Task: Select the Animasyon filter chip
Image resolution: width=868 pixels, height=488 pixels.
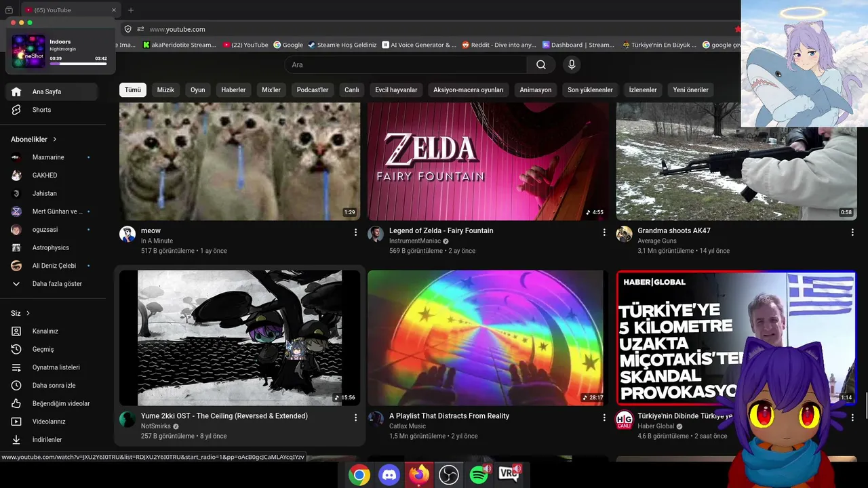Action: point(536,89)
